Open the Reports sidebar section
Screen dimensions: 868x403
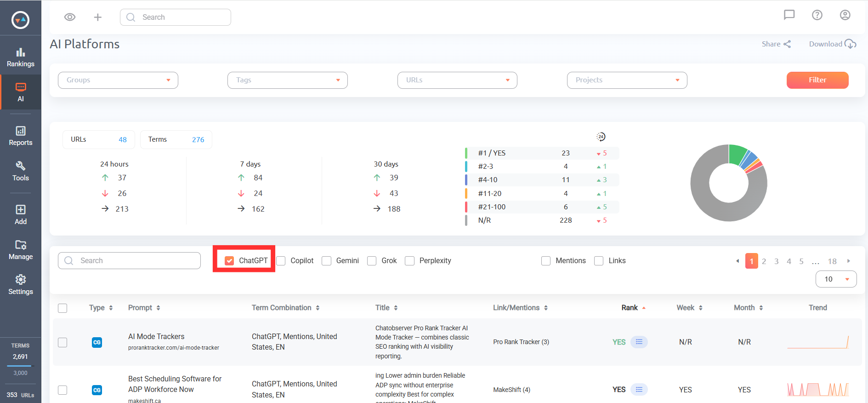click(21, 136)
